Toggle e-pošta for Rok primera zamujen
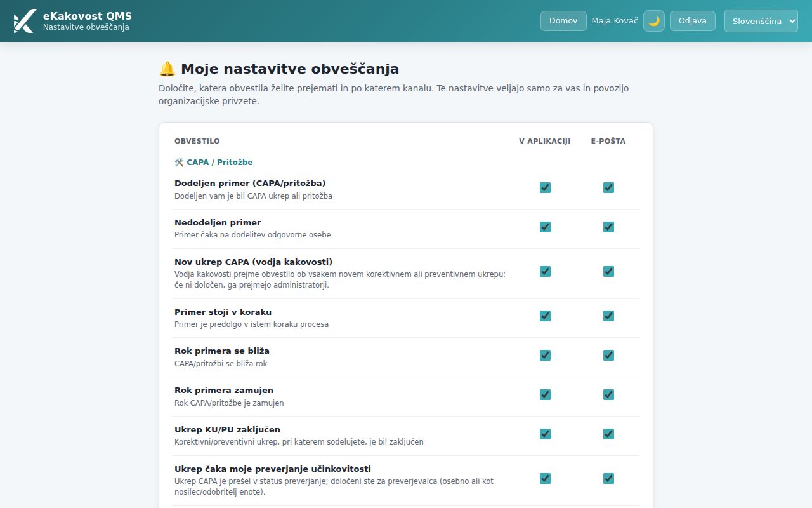The height and width of the screenshot is (508, 812). [x=608, y=394]
